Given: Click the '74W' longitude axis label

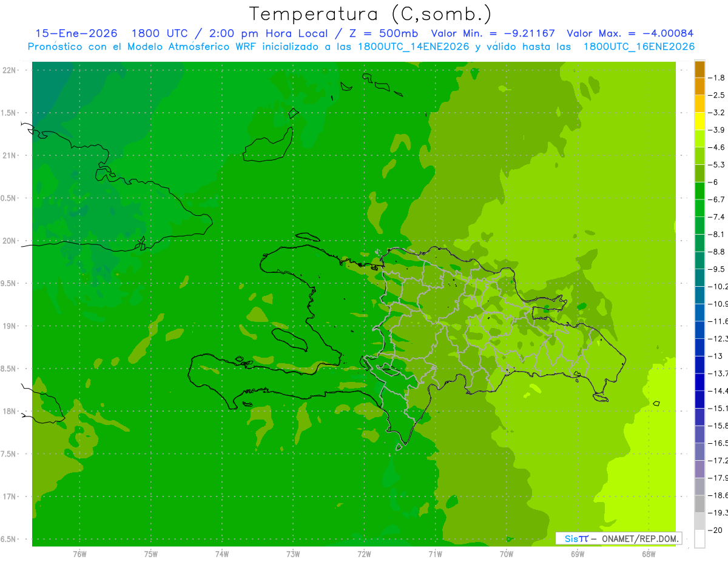Looking at the screenshot, I should (221, 554).
